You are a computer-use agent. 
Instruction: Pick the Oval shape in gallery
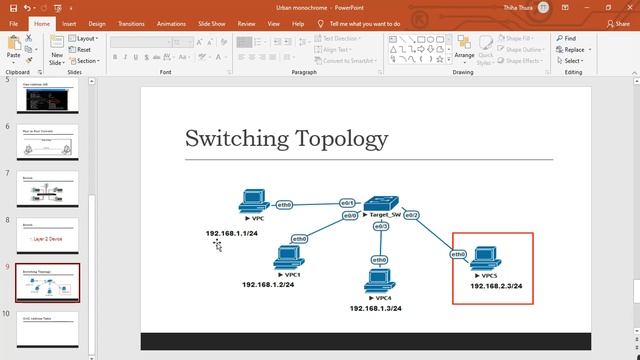coord(431,39)
